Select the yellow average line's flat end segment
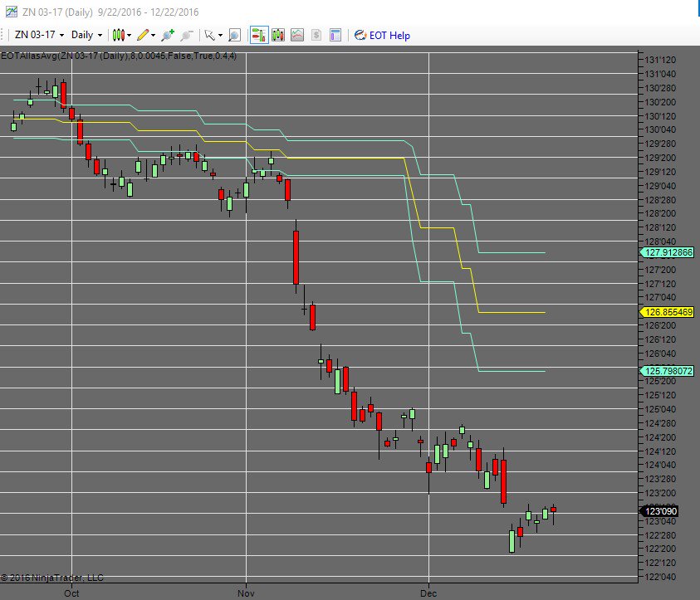This screenshot has height=600, width=700. click(x=512, y=312)
